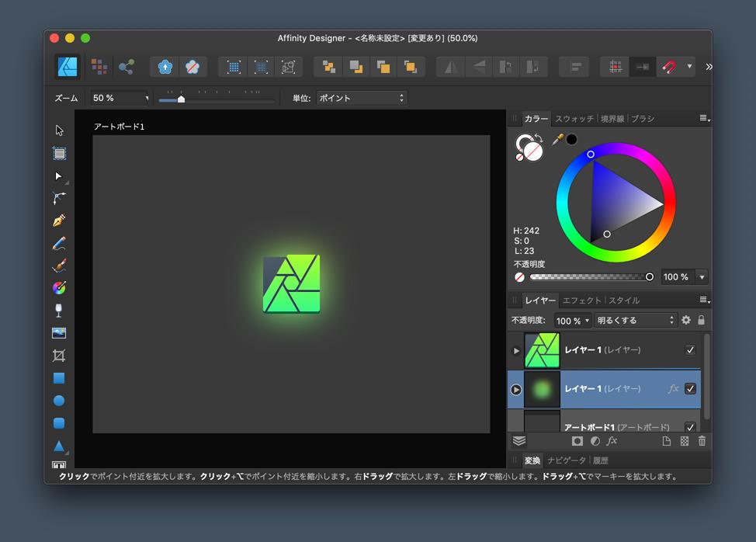The height and width of the screenshot is (542, 756).
Task: Select the Node tool
Action: 59,176
